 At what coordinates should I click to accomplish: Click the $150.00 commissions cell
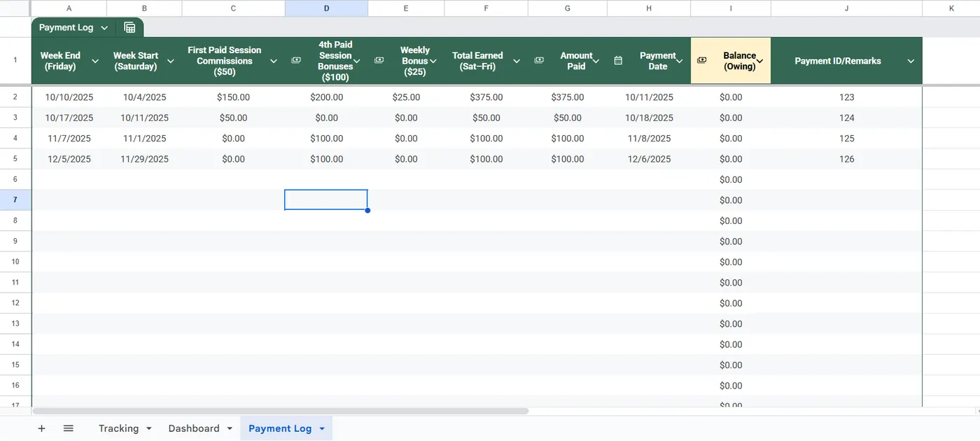pos(233,97)
